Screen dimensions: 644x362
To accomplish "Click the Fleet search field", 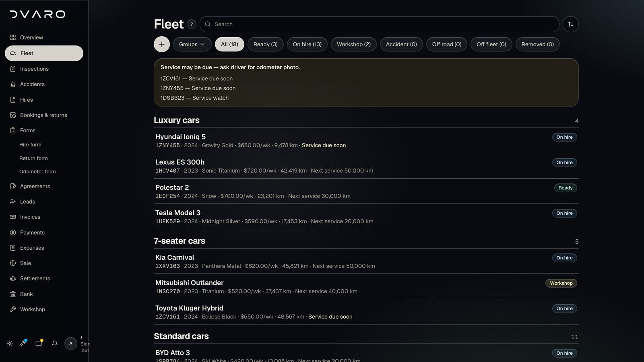I will (380, 24).
